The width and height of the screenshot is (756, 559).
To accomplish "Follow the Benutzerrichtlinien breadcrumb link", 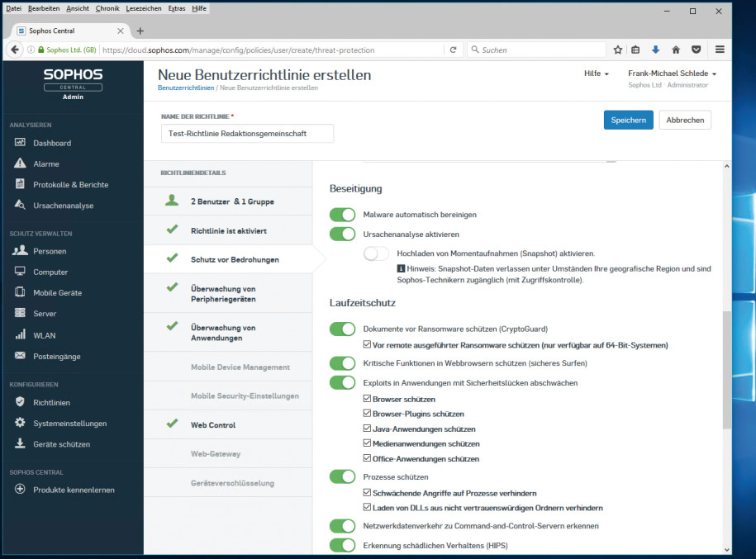I will [186, 88].
